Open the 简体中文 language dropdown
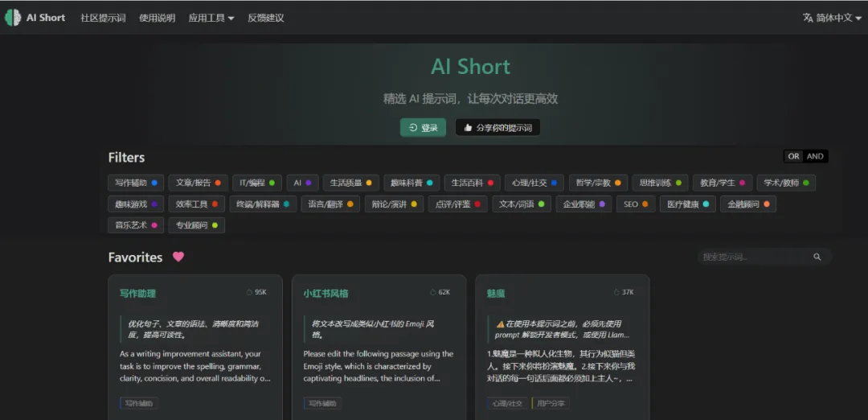The height and width of the screenshot is (420, 868). pyautogui.click(x=832, y=18)
